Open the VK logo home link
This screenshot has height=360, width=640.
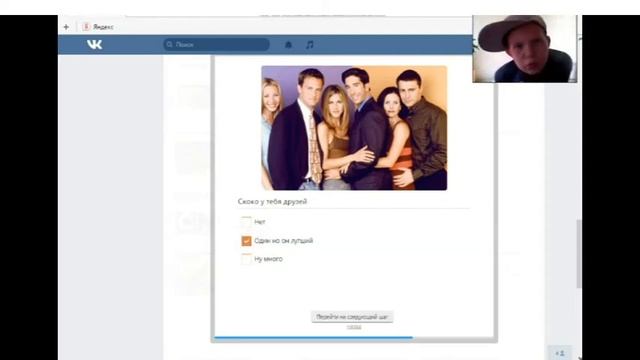[94, 44]
